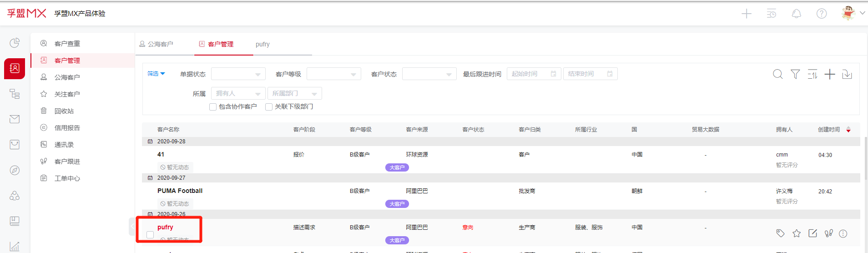Open the 客户等级 dropdown
This screenshot has height=253, width=868.
pyautogui.click(x=333, y=74)
